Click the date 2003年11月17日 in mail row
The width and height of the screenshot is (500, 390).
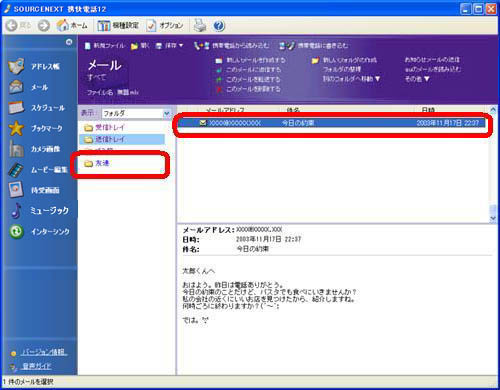(439, 123)
